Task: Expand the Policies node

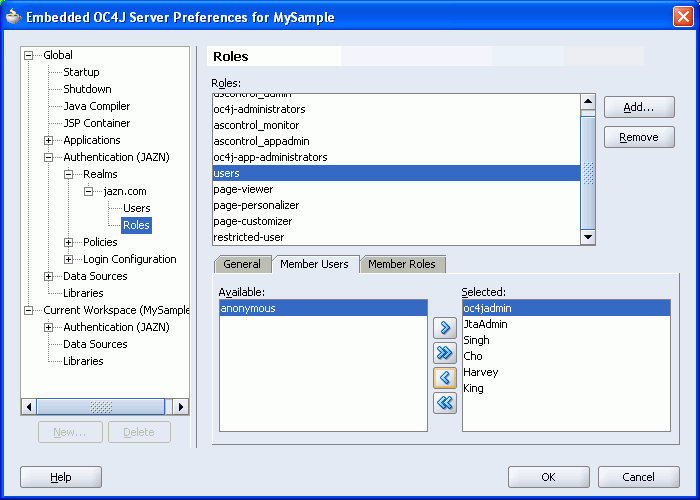Action: coord(68,242)
